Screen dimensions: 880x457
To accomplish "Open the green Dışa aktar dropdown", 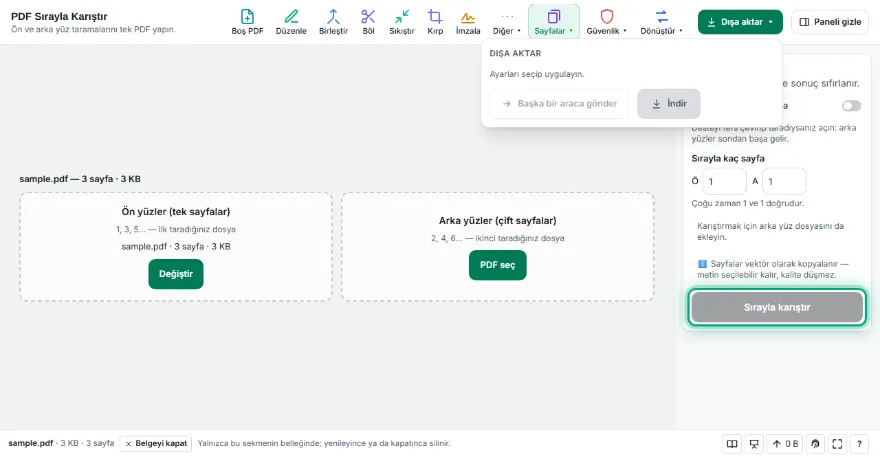I will point(740,22).
